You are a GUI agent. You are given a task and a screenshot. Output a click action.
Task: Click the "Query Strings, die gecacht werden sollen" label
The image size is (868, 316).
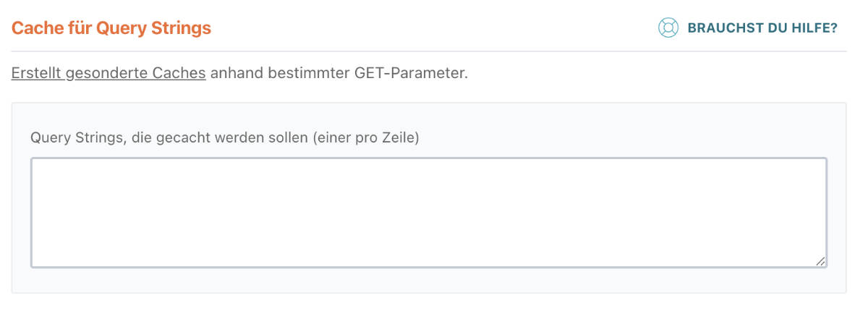(224, 137)
